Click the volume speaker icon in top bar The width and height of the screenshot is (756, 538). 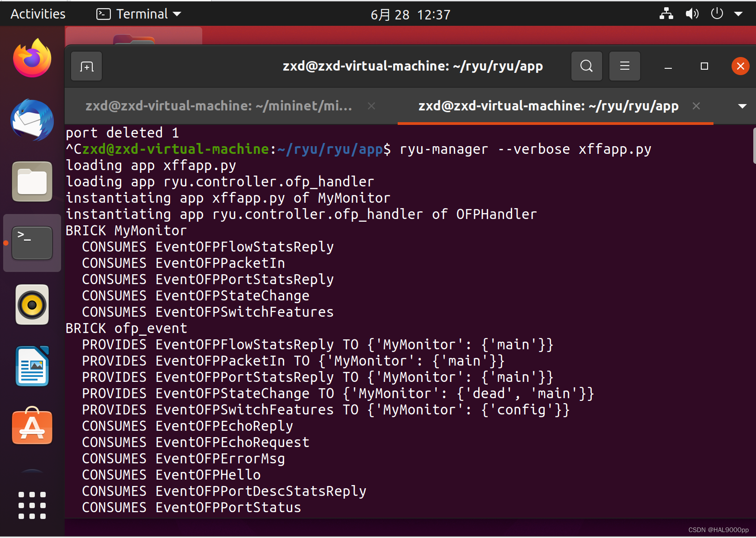point(692,14)
